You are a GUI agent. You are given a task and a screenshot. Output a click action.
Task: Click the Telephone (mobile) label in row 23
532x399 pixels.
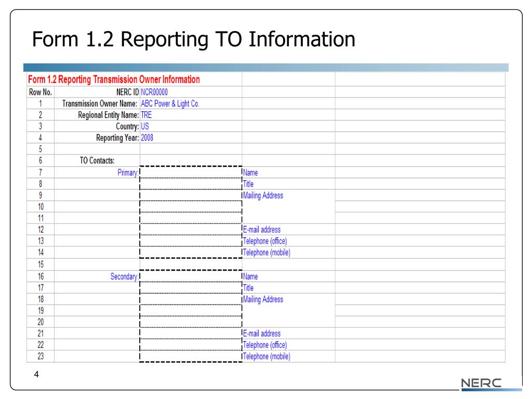click(x=267, y=356)
